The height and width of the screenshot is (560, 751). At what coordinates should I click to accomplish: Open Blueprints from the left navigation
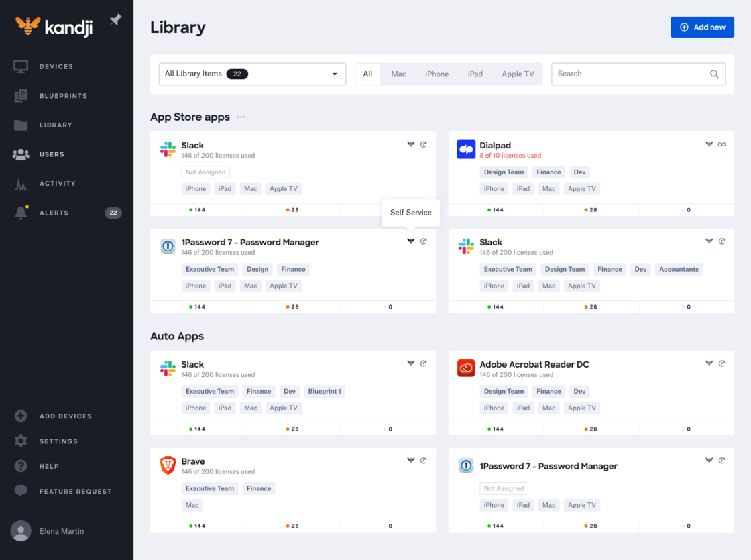(21, 95)
